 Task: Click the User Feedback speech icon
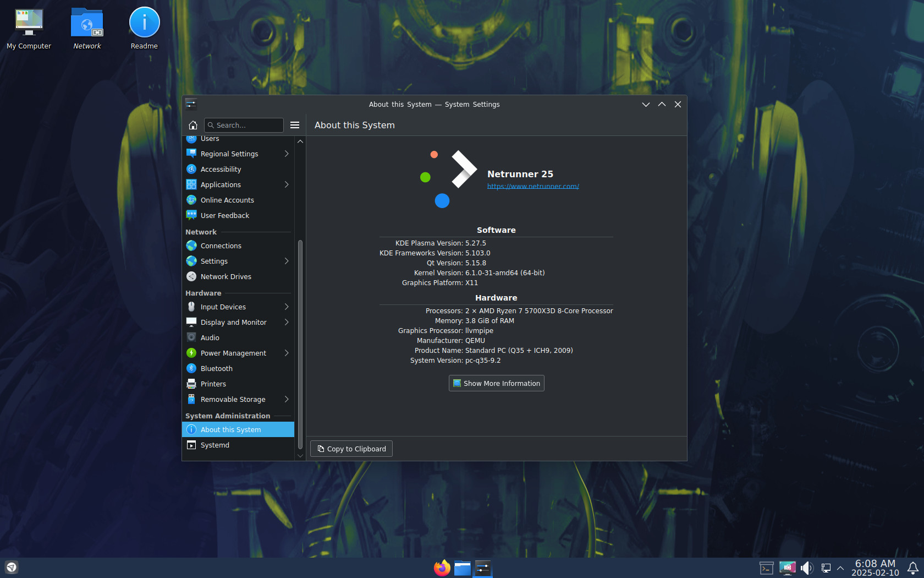191,215
